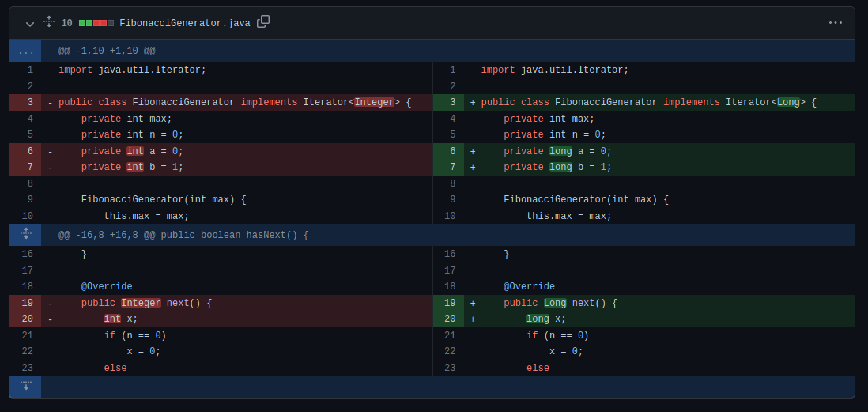Click right line number 23
This screenshot has width=868, height=412.
[450, 368]
